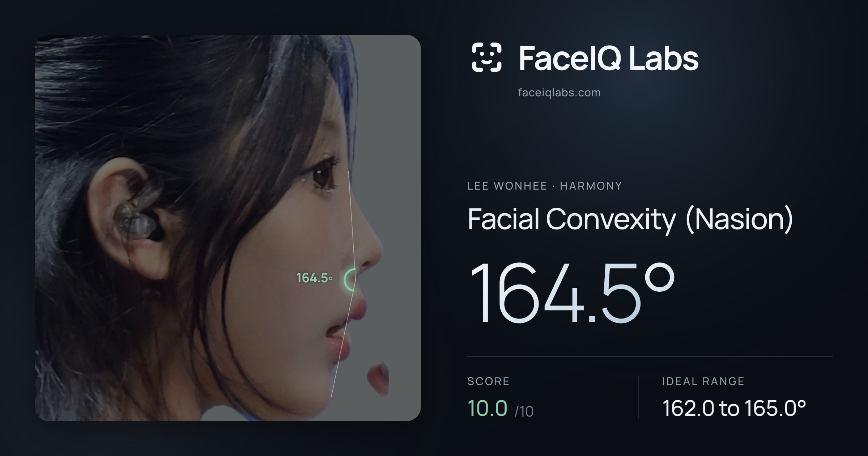Click the FaceIQ Labs brand title
The width and height of the screenshot is (868, 456).
point(609,58)
